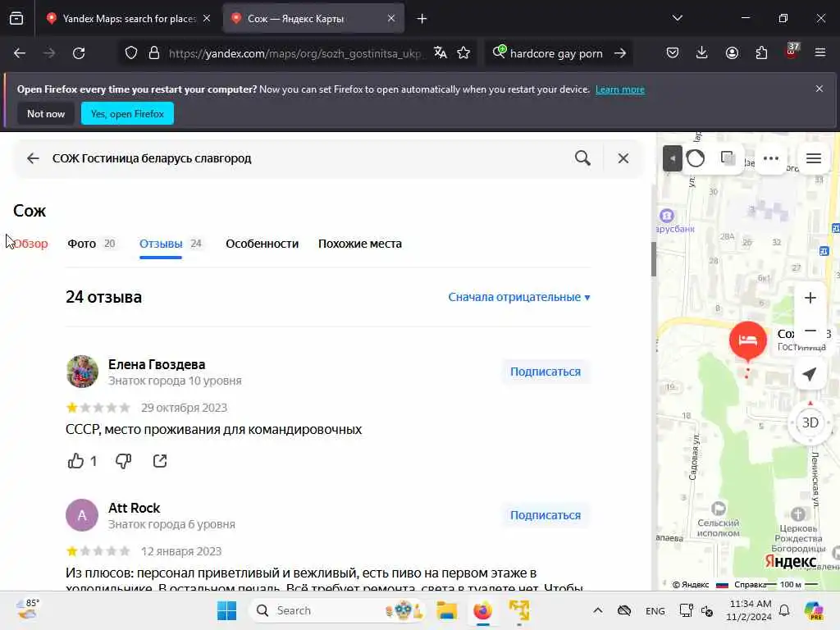
Task: Open map layers icon
Action: click(x=728, y=158)
